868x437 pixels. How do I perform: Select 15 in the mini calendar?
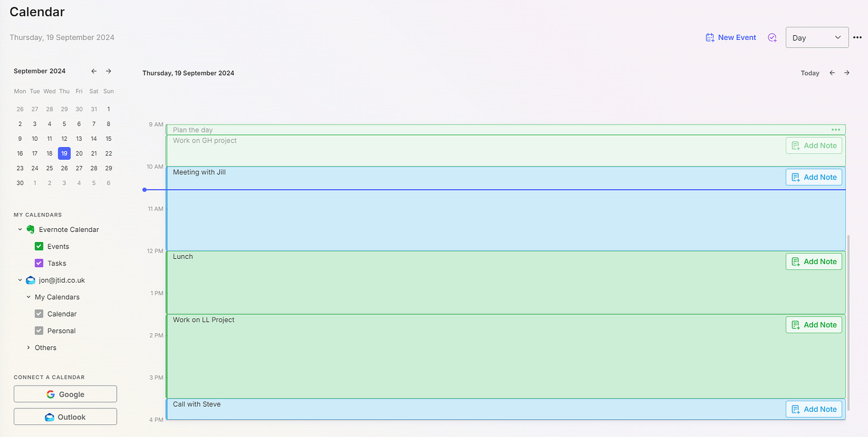point(108,139)
